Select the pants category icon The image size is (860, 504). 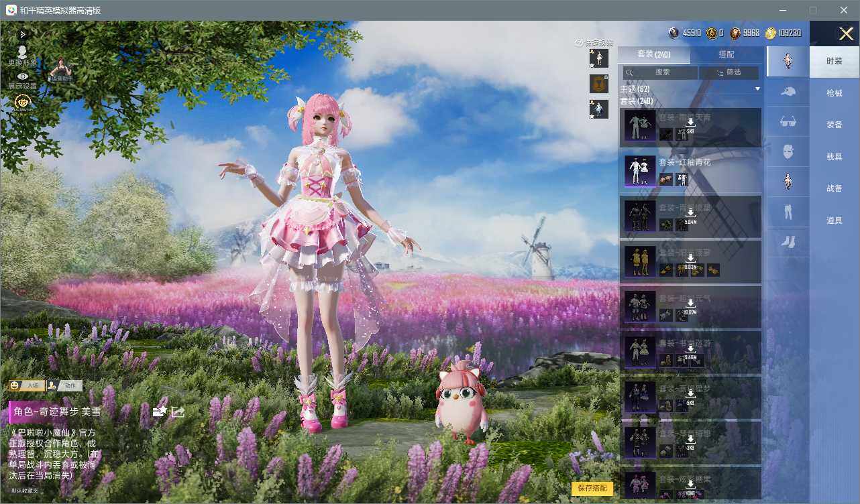click(x=788, y=212)
